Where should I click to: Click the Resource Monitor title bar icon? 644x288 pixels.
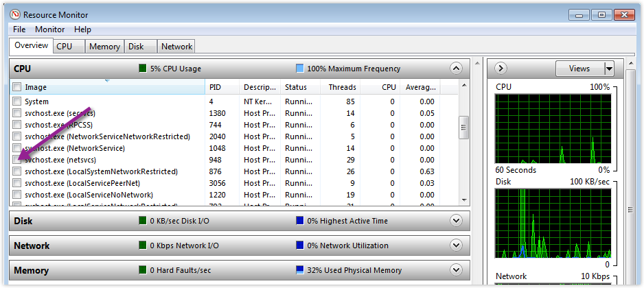tap(14, 14)
